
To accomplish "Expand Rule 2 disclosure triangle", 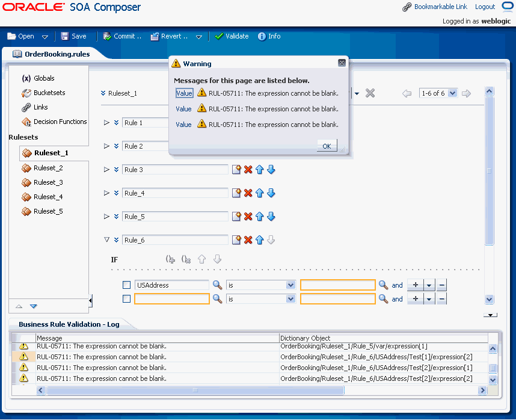I will 106,146.
